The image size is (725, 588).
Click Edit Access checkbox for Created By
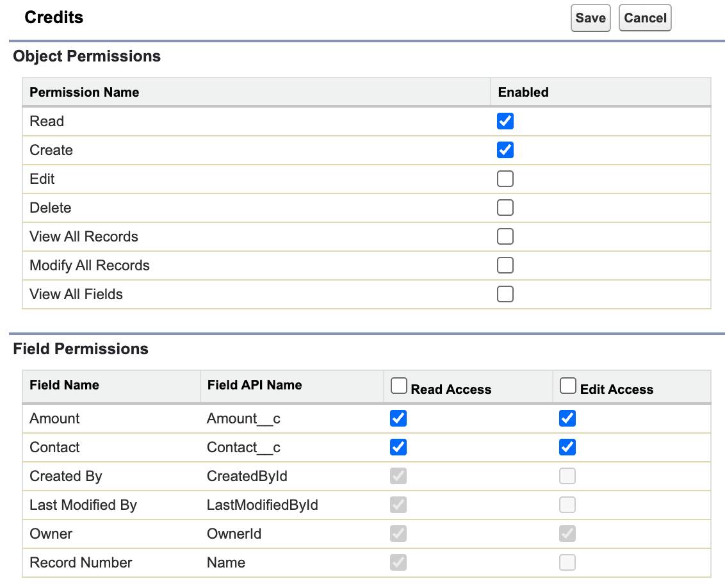[567, 476]
